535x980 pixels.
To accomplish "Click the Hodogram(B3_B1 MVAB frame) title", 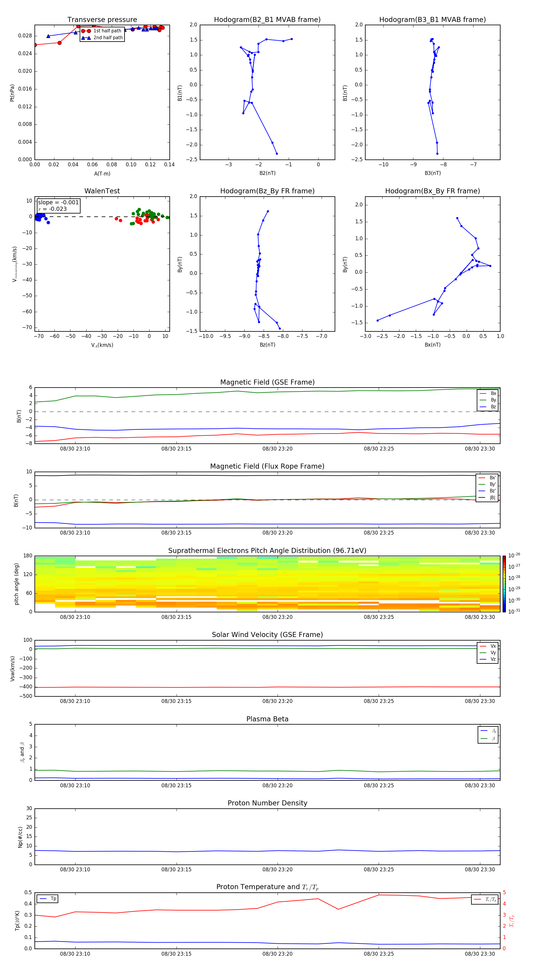I will 432,20.
